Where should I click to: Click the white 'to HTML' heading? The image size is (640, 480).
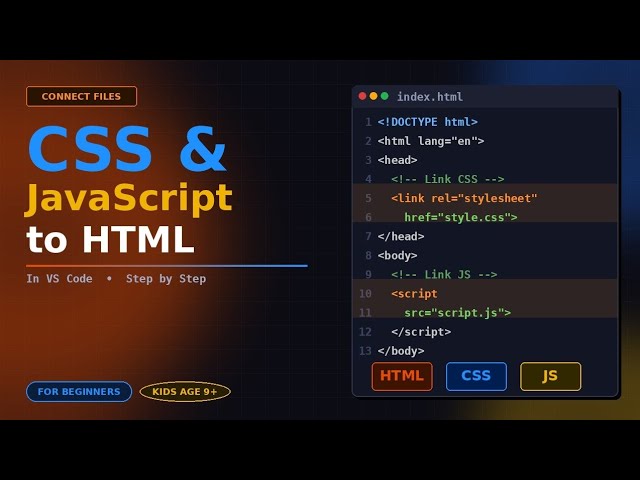[x=110, y=239]
